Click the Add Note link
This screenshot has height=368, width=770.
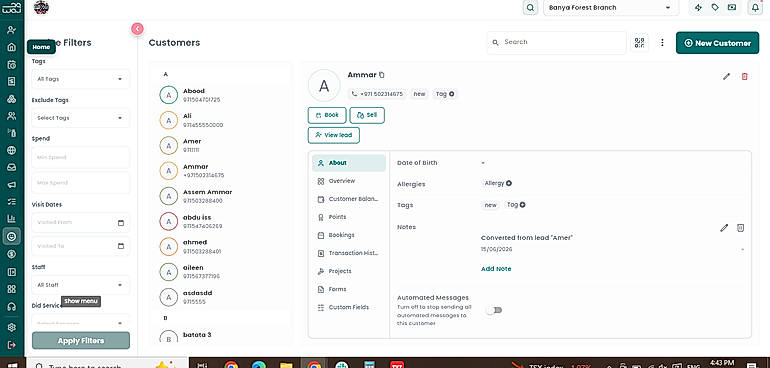tap(496, 269)
